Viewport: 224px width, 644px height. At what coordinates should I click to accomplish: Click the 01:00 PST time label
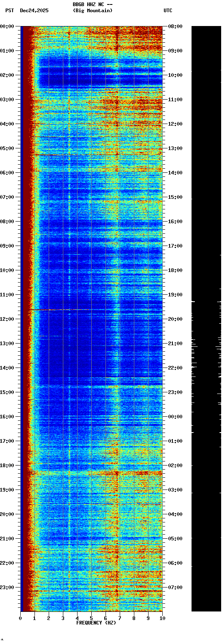pos(7,51)
